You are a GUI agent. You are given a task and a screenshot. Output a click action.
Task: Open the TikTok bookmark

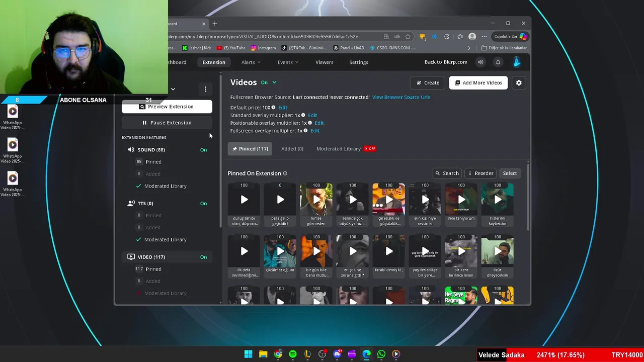(x=304, y=48)
